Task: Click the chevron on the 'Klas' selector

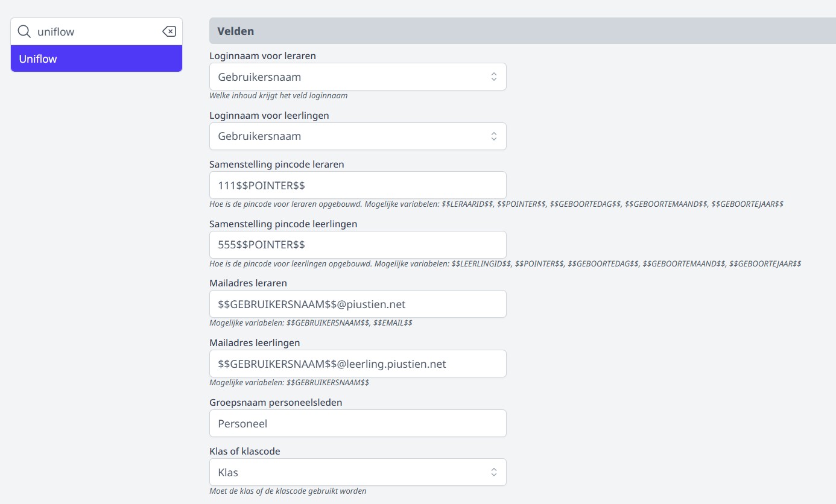Action: (x=493, y=471)
